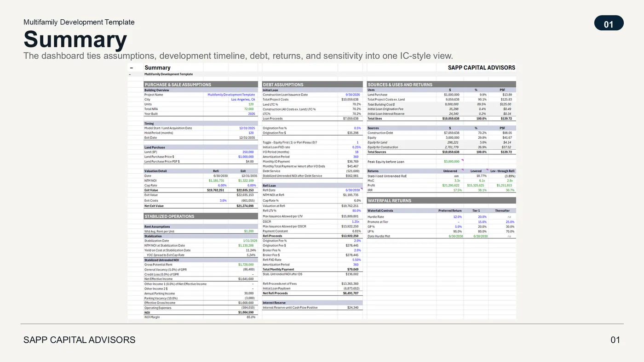Click the SAPP CAPITAL ADVISORS spreadsheet heading
The height and width of the screenshot is (362, 644).
[x=481, y=68]
